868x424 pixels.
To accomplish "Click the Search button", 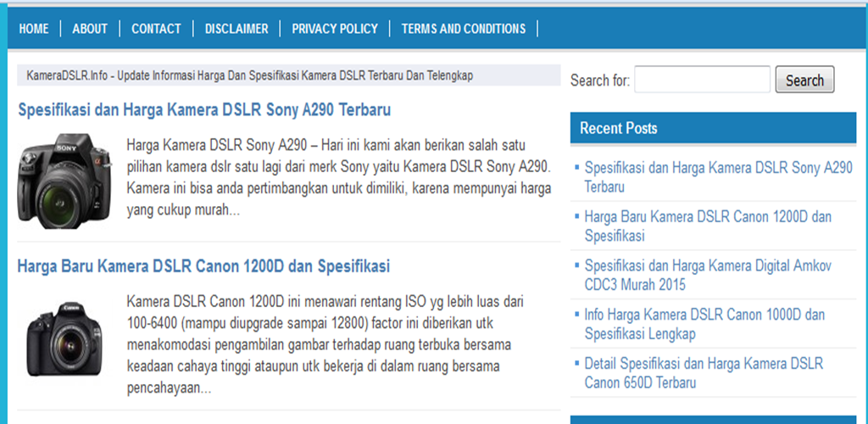I will (804, 80).
